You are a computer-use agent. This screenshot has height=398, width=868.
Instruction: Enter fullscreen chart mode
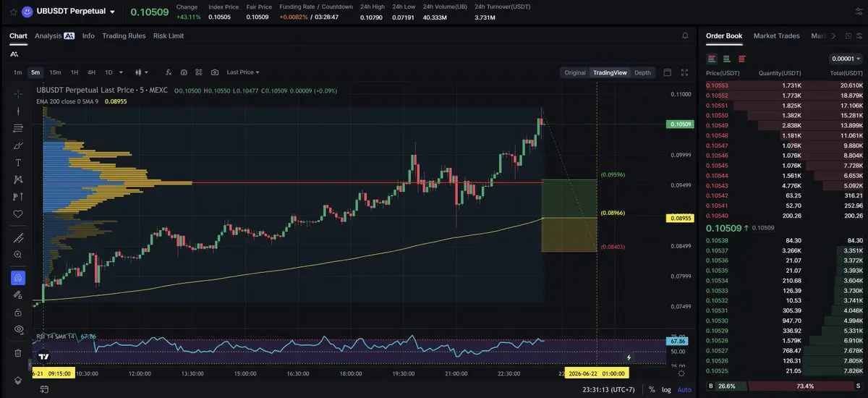pyautogui.click(x=685, y=72)
